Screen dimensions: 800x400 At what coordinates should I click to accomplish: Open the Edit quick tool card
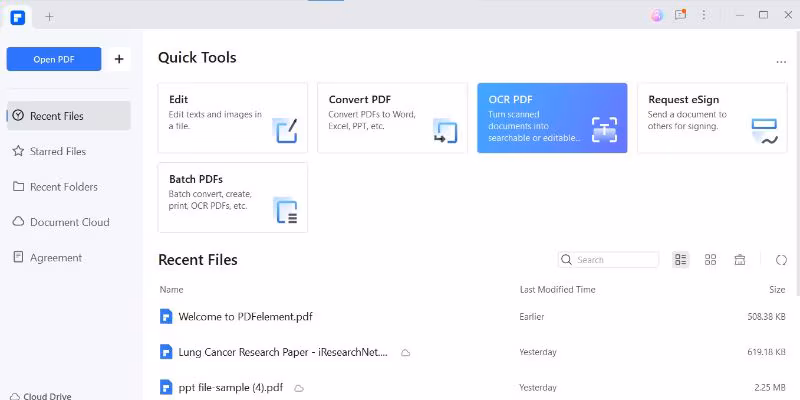pos(233,118)
